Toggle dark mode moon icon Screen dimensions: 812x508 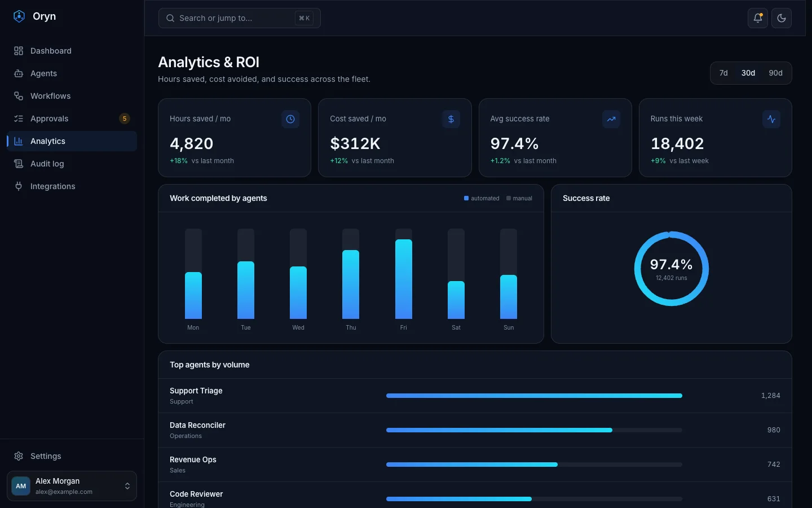[x=782, y=18]
